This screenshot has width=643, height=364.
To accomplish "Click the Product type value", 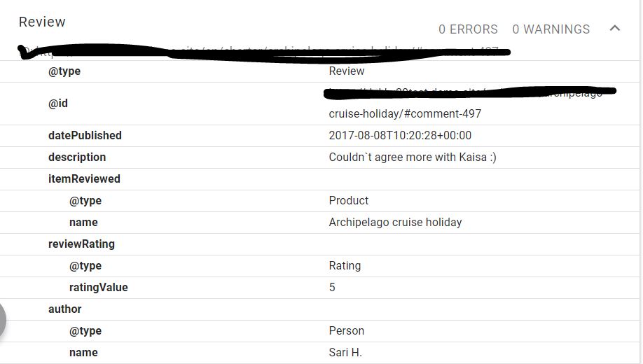I will point(349,201).
